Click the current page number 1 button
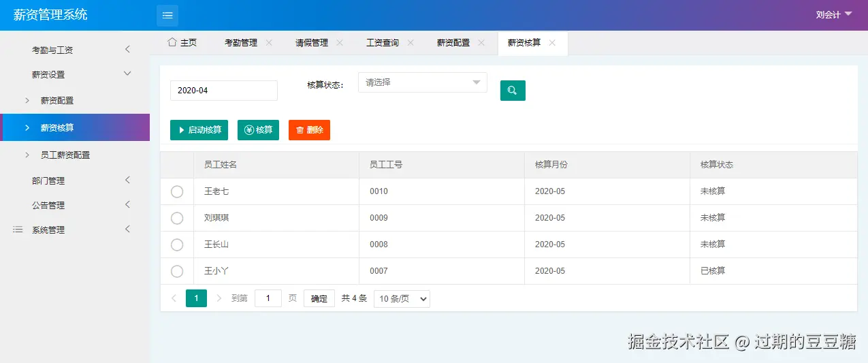 coord(196,298)
